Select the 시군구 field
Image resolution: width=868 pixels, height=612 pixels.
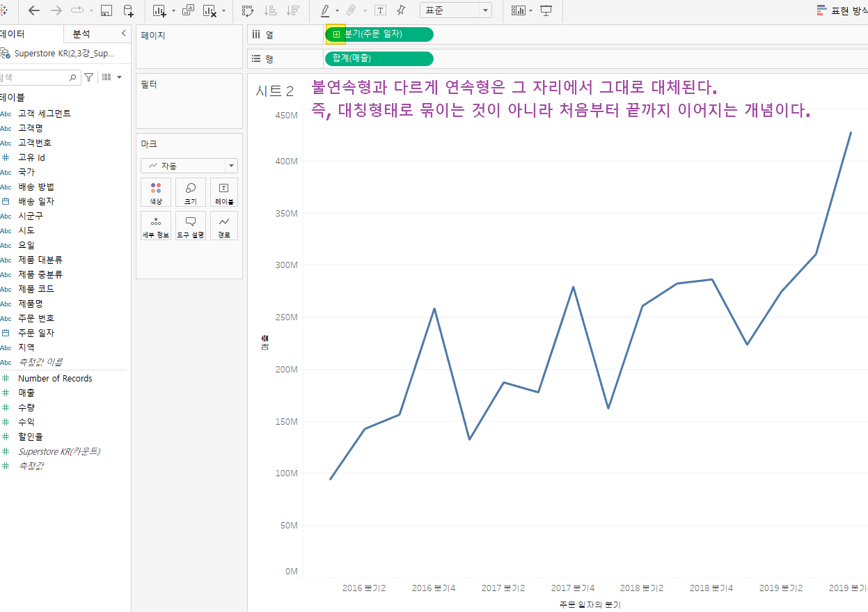[x=31, y=216]
